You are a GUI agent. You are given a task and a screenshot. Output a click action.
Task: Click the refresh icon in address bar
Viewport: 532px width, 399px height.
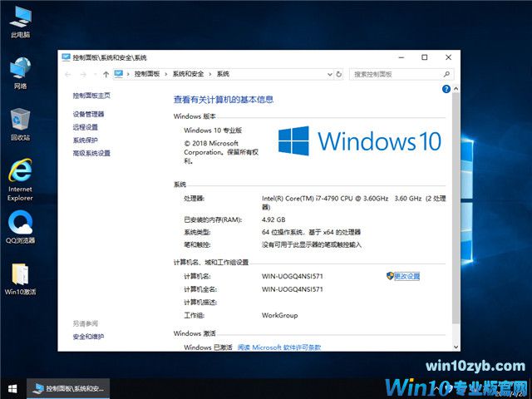pos(338,74)
